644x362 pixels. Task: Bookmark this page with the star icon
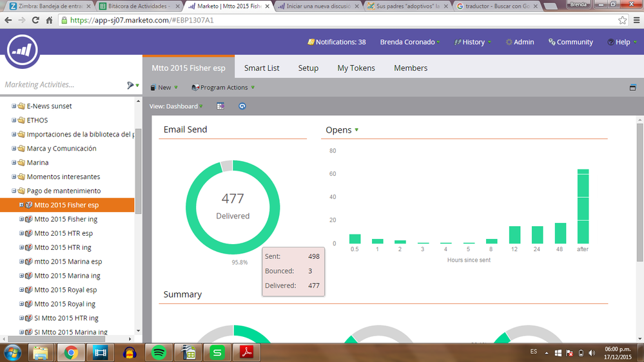click(x=623, y=20)
